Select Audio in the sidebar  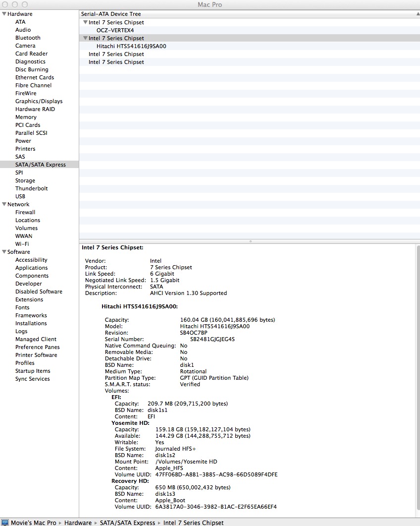pyautogui.click(x=23, y=30)
